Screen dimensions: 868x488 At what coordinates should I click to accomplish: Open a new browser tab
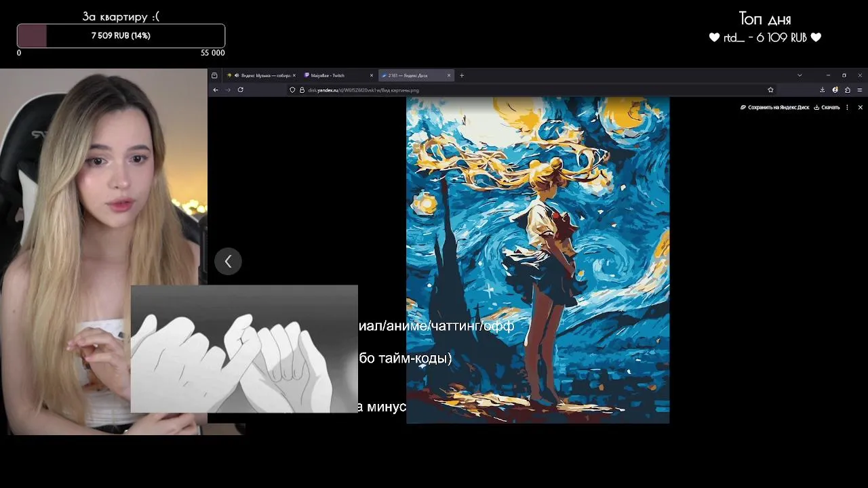(462, 75)
